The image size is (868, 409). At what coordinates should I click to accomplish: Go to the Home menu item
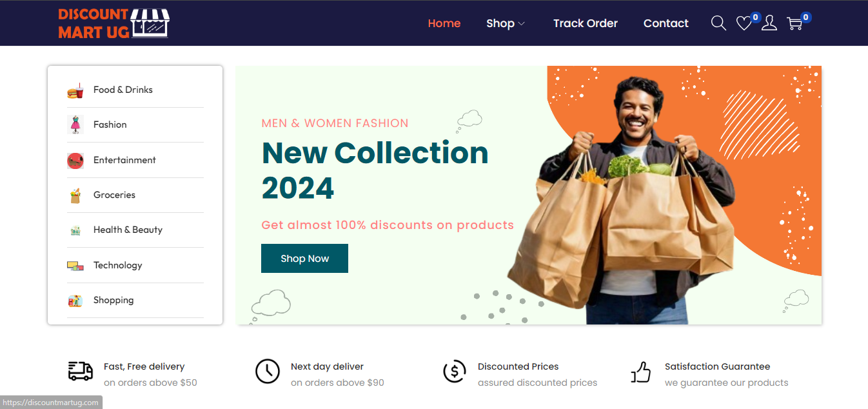[444, 23]
